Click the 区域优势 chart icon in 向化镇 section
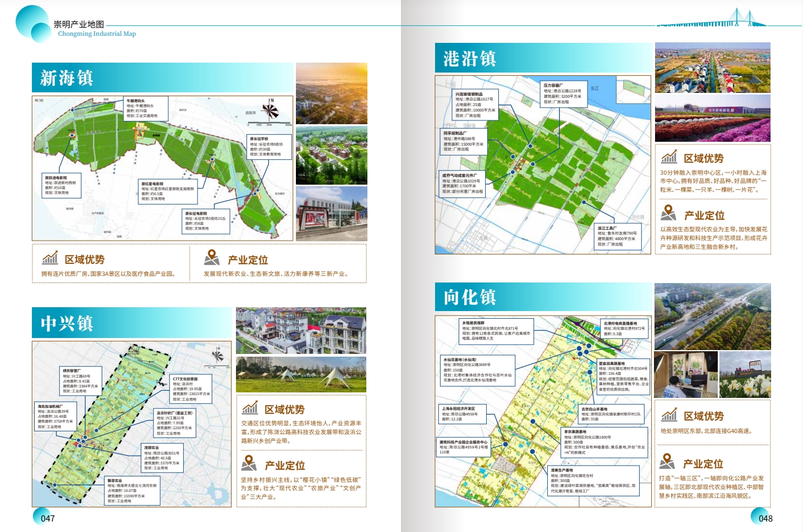This screenshot has height=532, width=803. point(669,415)
